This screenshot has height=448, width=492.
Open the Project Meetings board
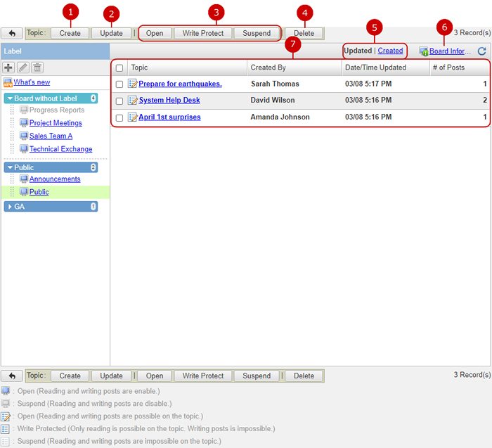pyautogui.click(x=56, y=123)
